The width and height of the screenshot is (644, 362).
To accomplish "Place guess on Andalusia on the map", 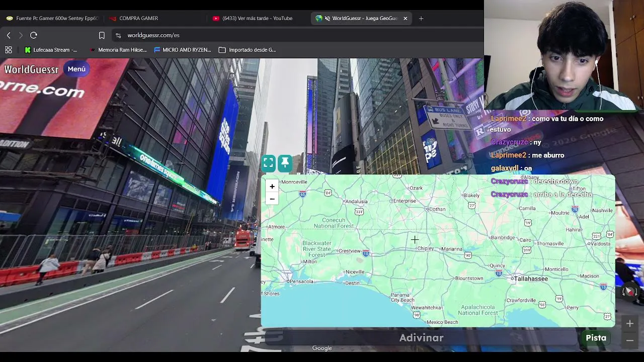I will (356, 202).
